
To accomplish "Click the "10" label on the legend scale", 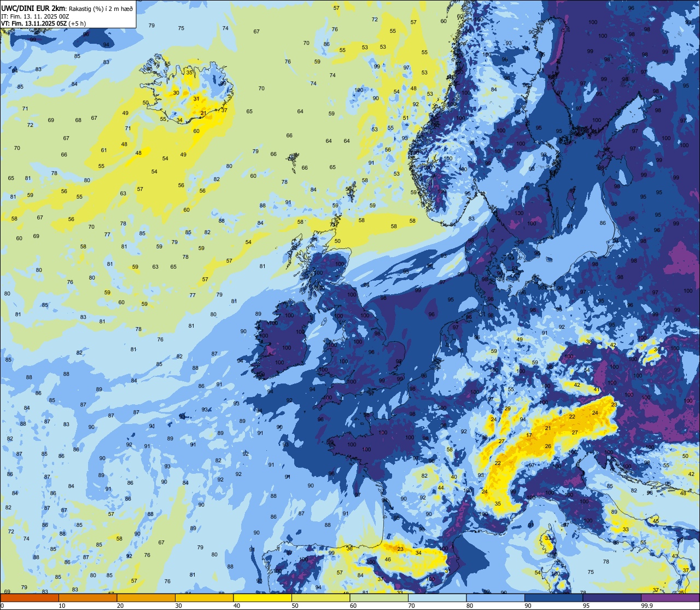I will point(62,606).
